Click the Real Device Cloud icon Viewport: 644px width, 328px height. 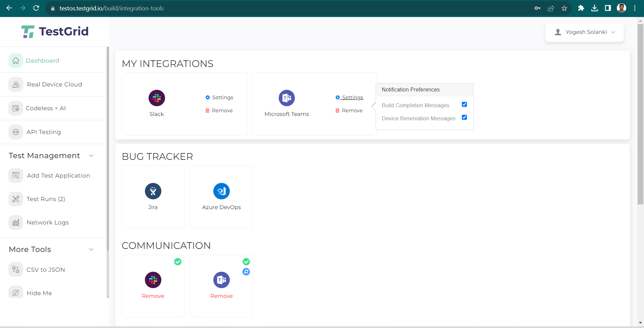(16, 84)
